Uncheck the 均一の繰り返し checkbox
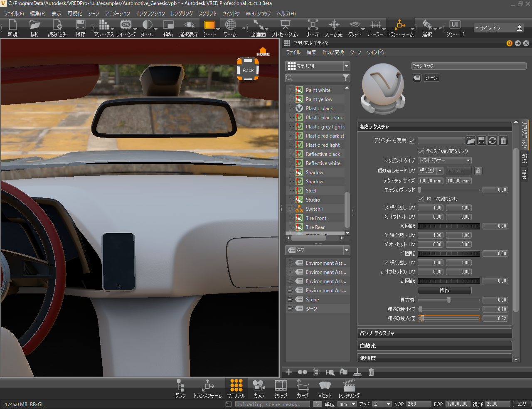Screen dimensions: 532x409 (421, 199)
